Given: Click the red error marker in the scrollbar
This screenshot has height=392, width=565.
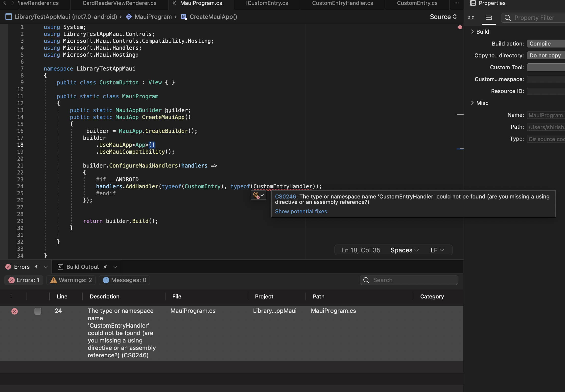Looking at the screenshot, I should [x=460, y=27].
